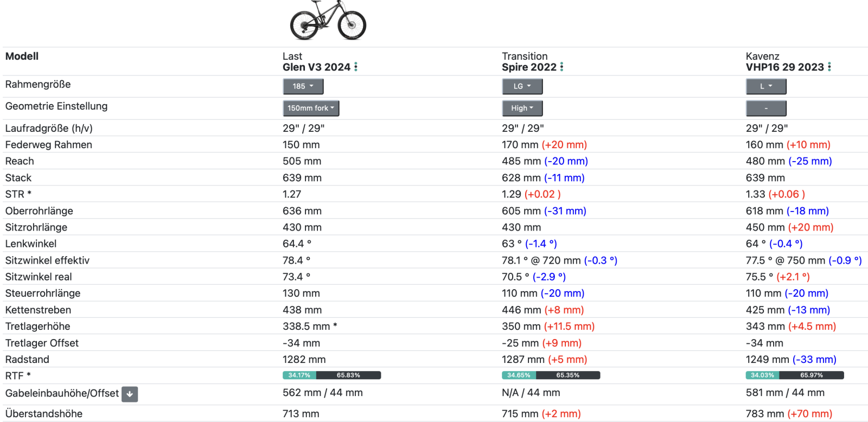Open the options menu for Glen V3 2024

[356, 67]
